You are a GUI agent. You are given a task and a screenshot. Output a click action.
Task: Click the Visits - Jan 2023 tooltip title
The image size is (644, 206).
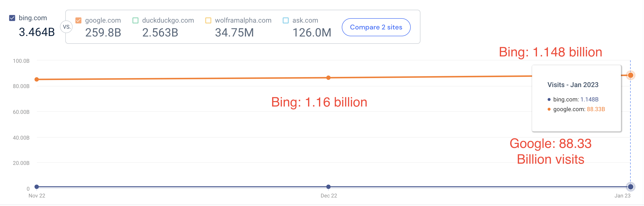tap(573, 85)
